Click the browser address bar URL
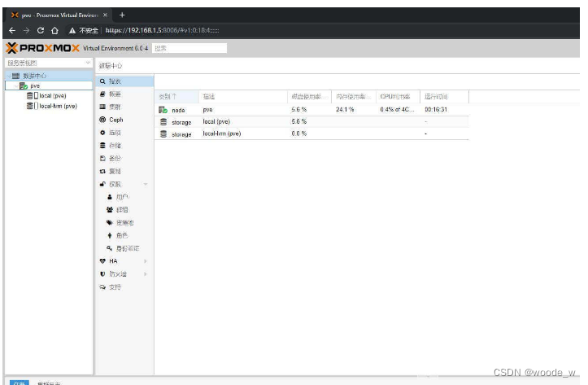Viewport: 588px width, 385px height. tap(163, 30)
